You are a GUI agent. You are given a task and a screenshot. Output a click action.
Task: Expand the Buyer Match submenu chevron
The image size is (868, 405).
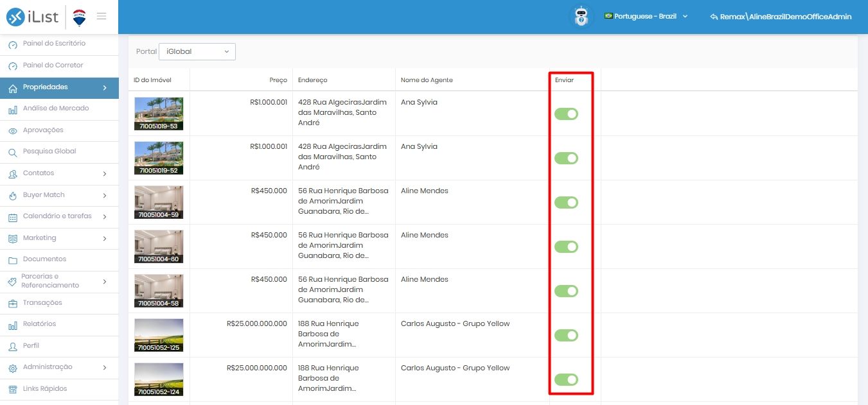click(105, 196)
